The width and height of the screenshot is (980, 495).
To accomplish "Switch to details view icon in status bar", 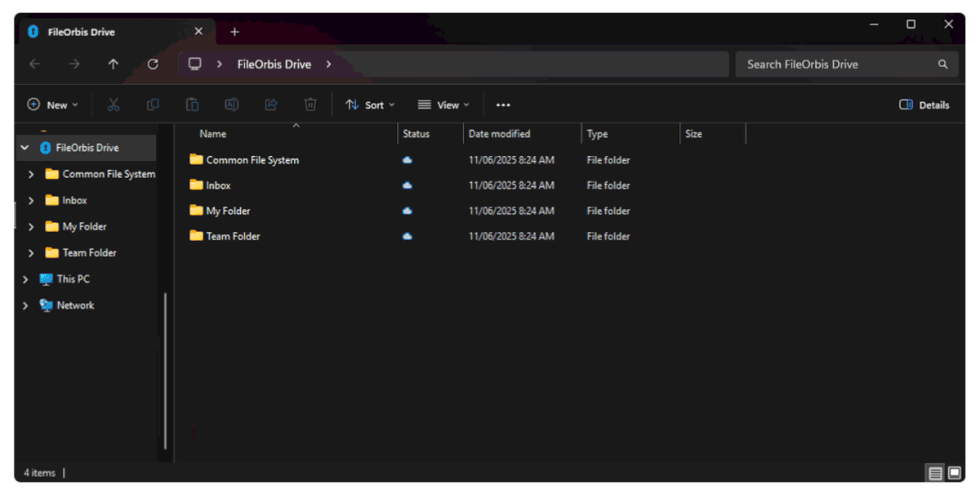I will click(x=935, y=473).
